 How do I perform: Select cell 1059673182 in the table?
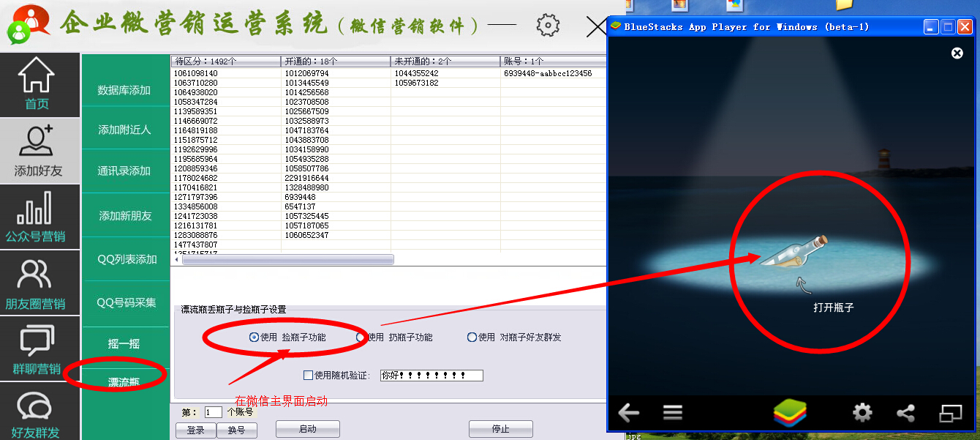(416, 83)
